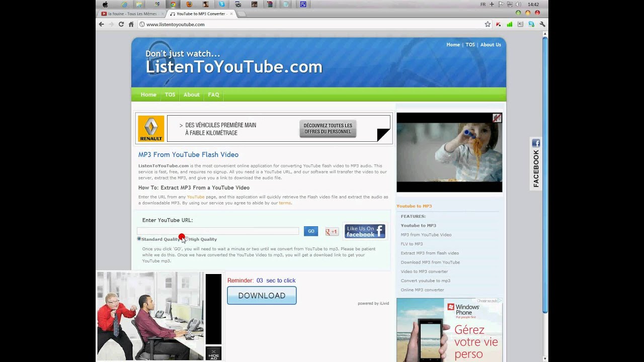Viewport: 644px width, 362px height.
Task: Open the terms link
Action: tap(285, 203)
